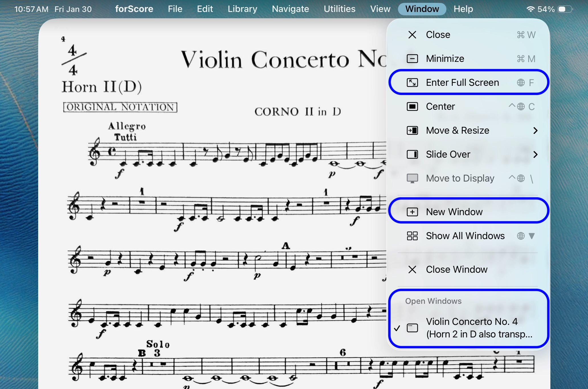Expand the Slide Over submenu arrow

pyautogui.click(x=535, y=154)
